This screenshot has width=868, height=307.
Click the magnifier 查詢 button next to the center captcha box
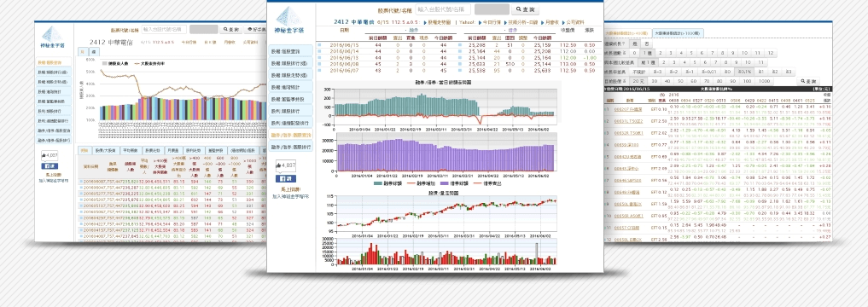coord(526,10)
